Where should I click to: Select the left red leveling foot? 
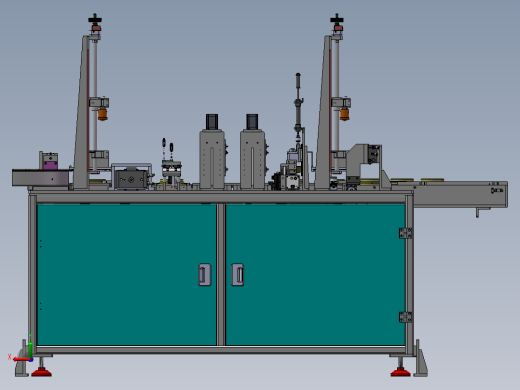pyautogui.click(x=41, y=372)
